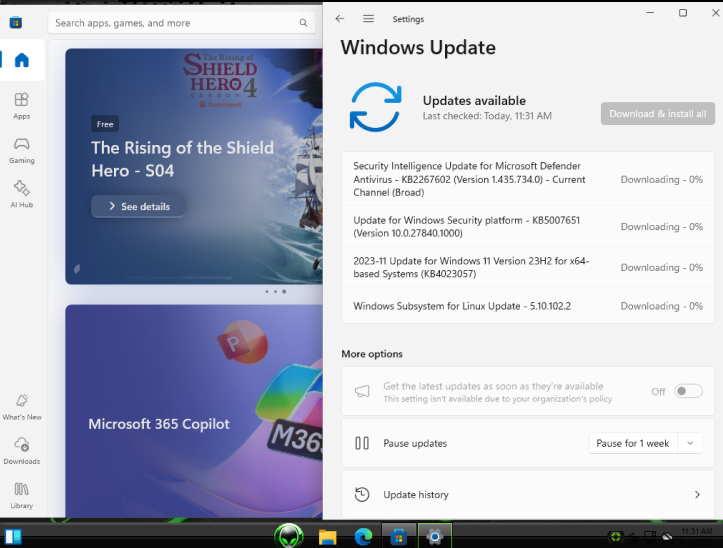723x548 pixels.
Task: Select the Security Intelligence Update KB2267602 row
Action: click(x=528, y=179)
